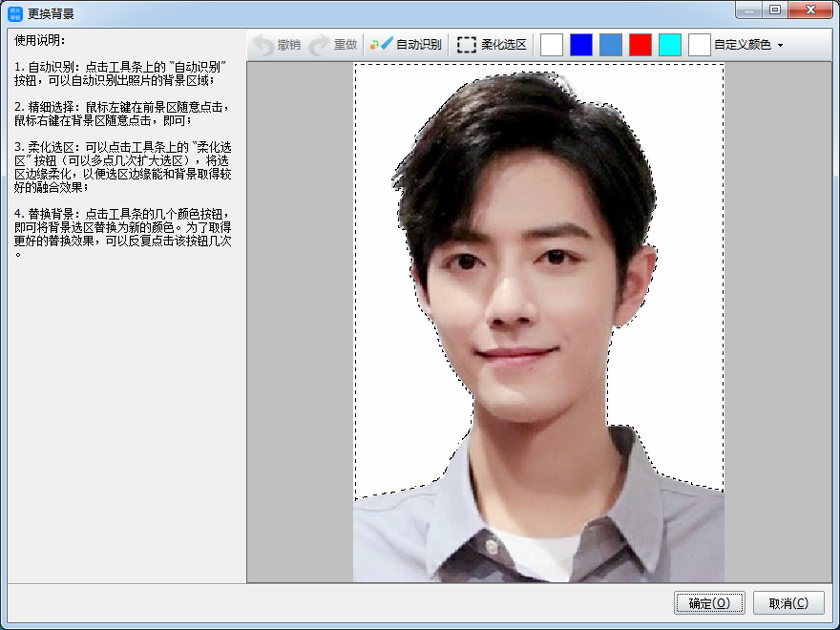Pick the cyan color swatch
This screenshot has width=840, height=630.
click(x=670, y=45)
